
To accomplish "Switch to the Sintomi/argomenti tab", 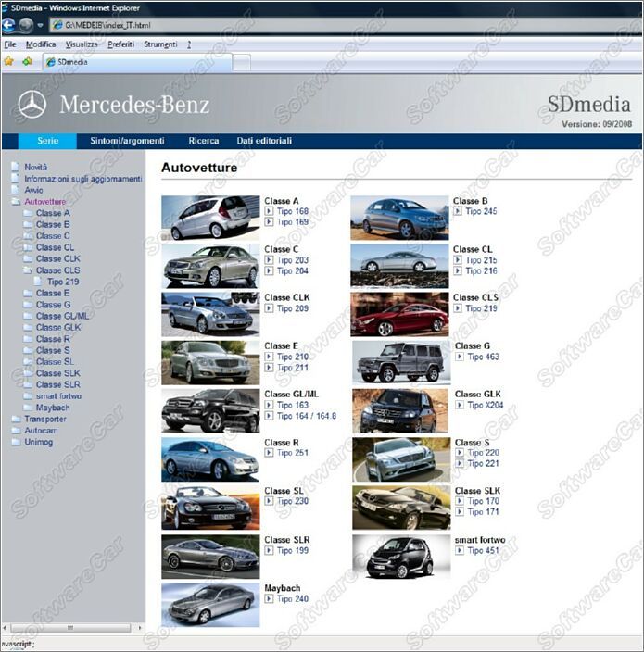I will (x=127, y=141).
